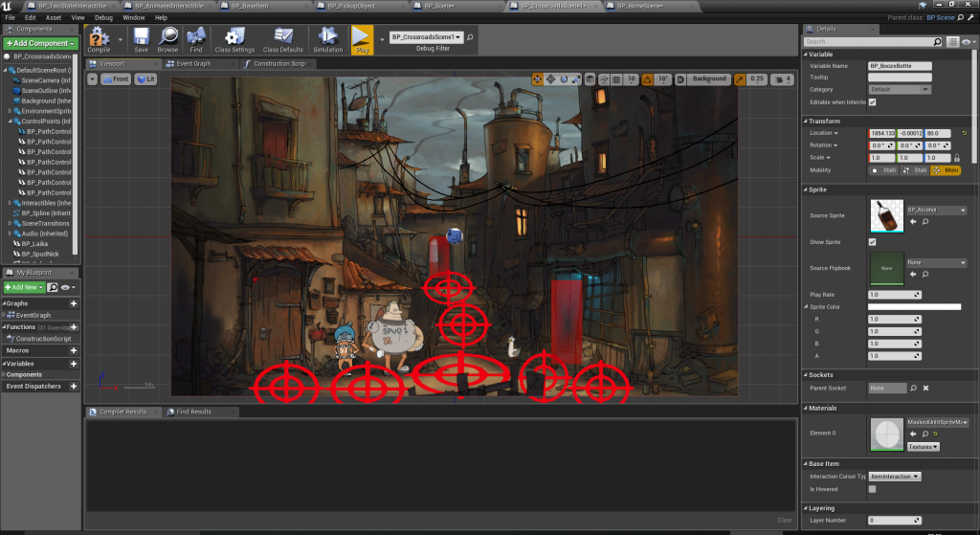Toggle scale snapping icon in viewport

coord(740,79)
